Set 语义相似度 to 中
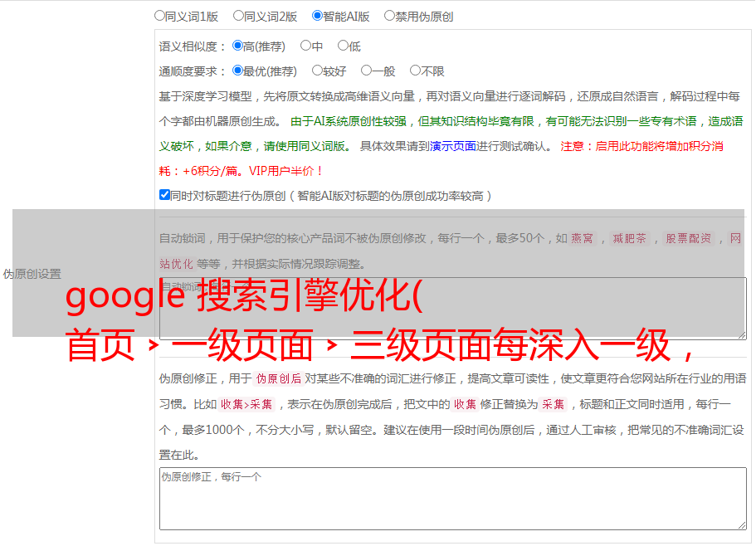The image size is (756, 546). (x=305, y=46)
